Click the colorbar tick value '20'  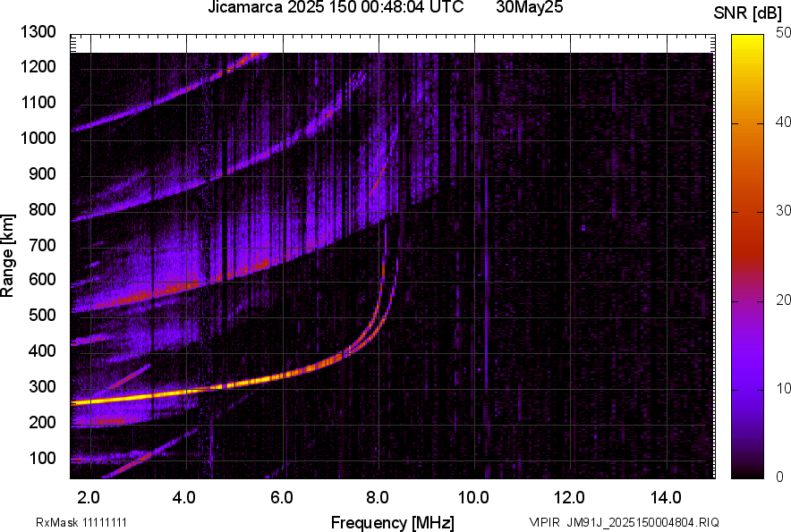coord(783,300)
